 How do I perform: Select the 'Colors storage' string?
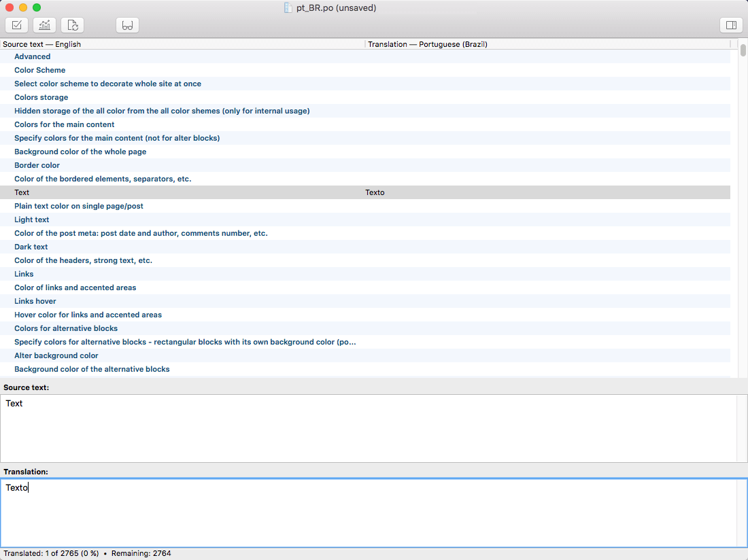(41, 97)
